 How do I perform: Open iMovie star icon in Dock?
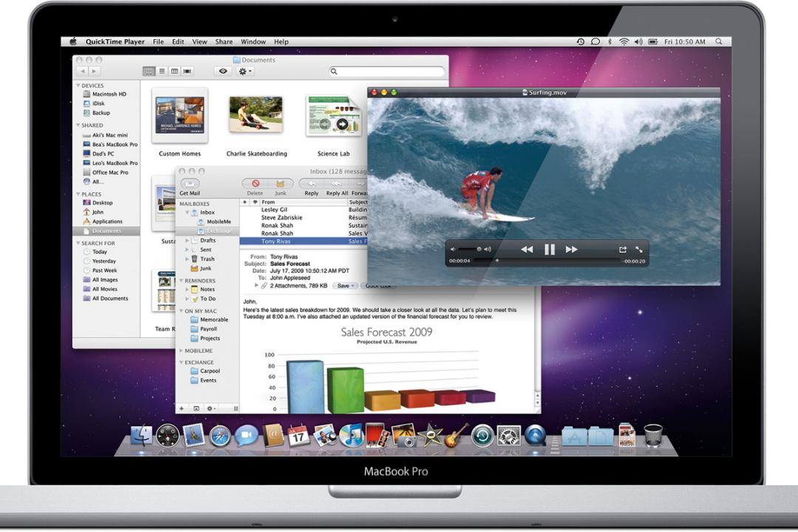430,436
